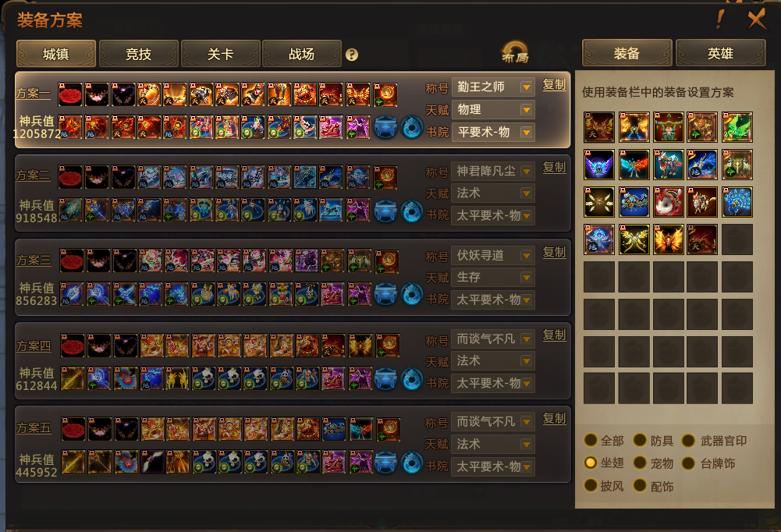Image resolution: width=781 pixels, height=532 pixels.
Task: Click the blue ring icon in 方案一 row
Action: click(x=412, y=127)
